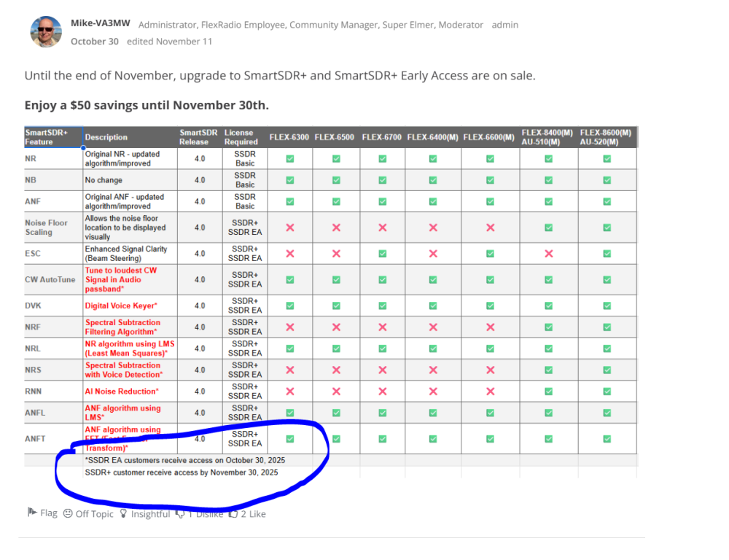Viewport: 729px width, 560px height.
Task: Click the NRF row FLEX-8600(M) check mark
Action: tap(607, 327)
